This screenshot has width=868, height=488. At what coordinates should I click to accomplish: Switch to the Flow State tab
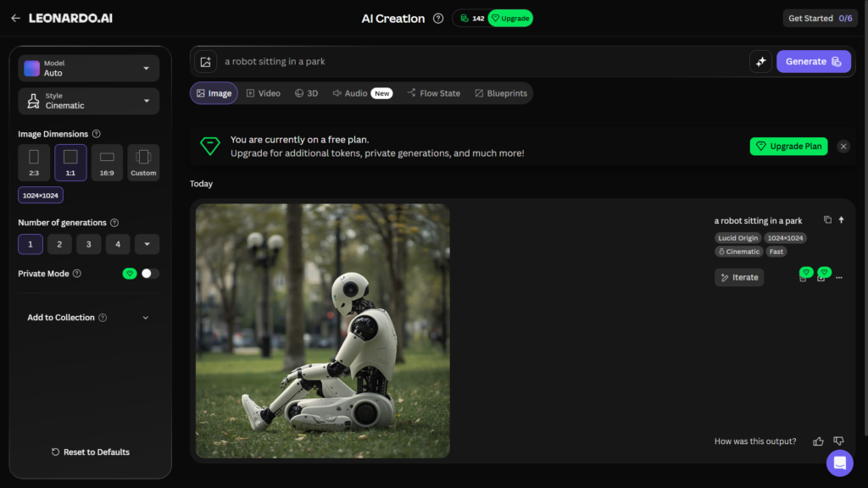pos(434,93)
